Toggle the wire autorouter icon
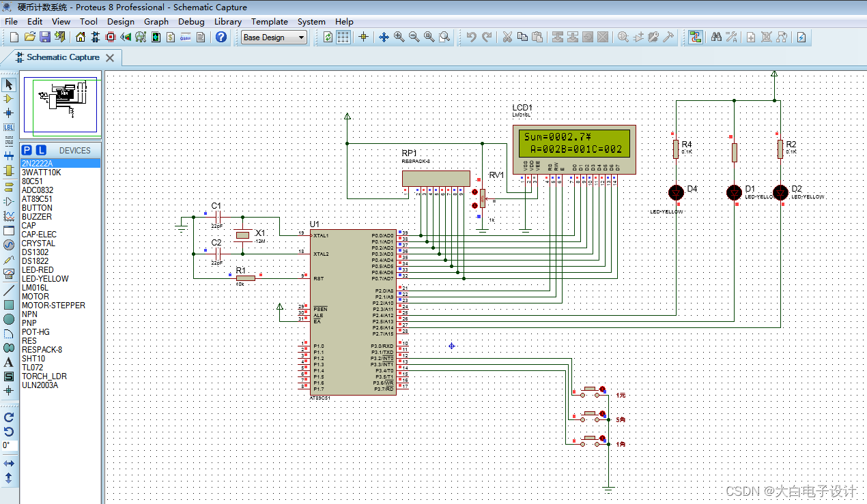This screenshot has width=867, height=504. tap(696, 37)
